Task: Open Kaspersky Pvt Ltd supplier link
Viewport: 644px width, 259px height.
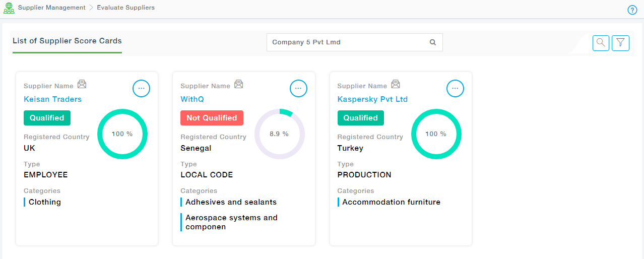Action: [x=372, y=99]
